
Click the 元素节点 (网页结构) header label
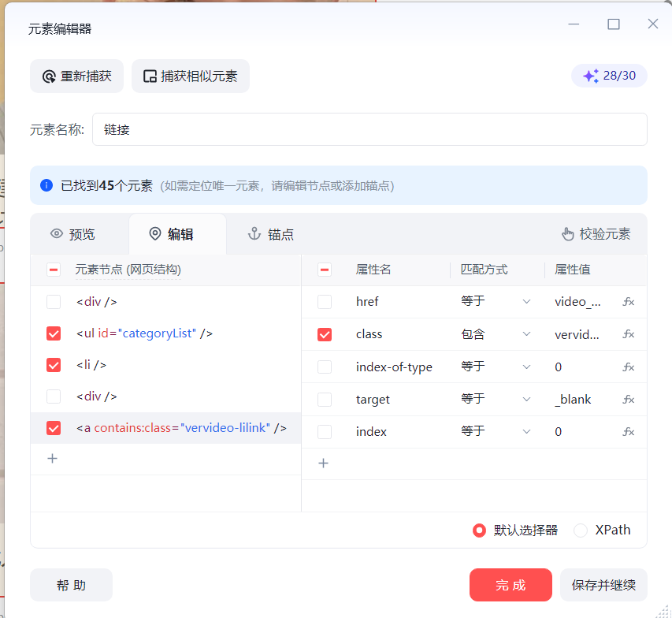(x=128, y=270)
